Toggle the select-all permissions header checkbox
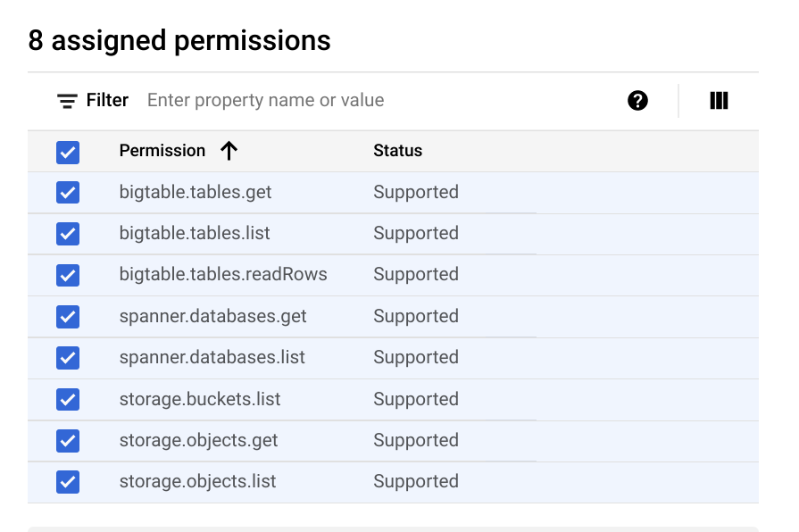 pyautogui.click(x=68, y=152)
